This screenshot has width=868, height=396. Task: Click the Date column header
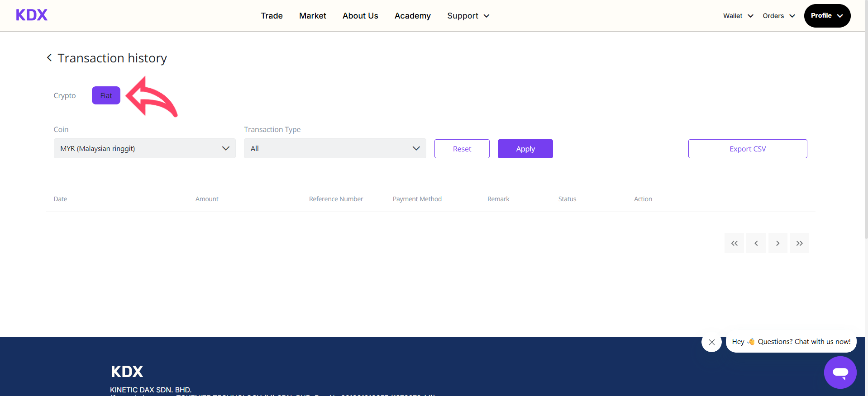click(60, 199)
